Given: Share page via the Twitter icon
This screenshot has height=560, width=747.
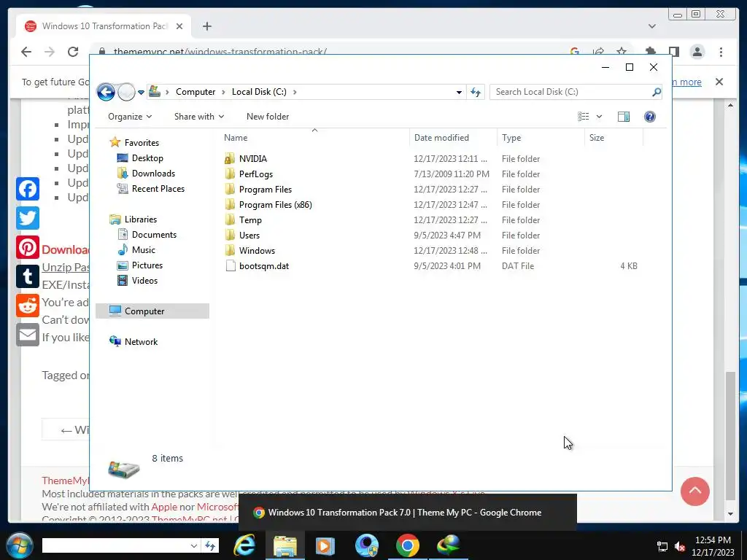Looking at the screenshot, I should [x=28, y=218].
